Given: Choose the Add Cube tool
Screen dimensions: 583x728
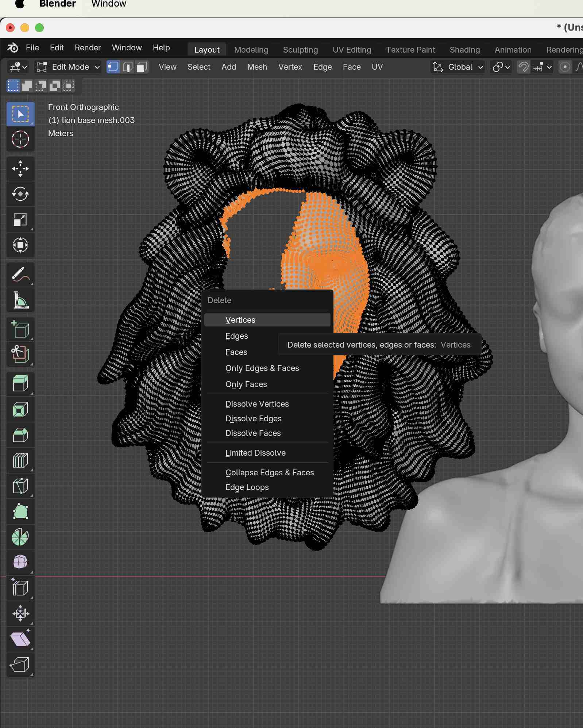Looking at the screenshot, I should pyautogui.click(x=20, y=329).
